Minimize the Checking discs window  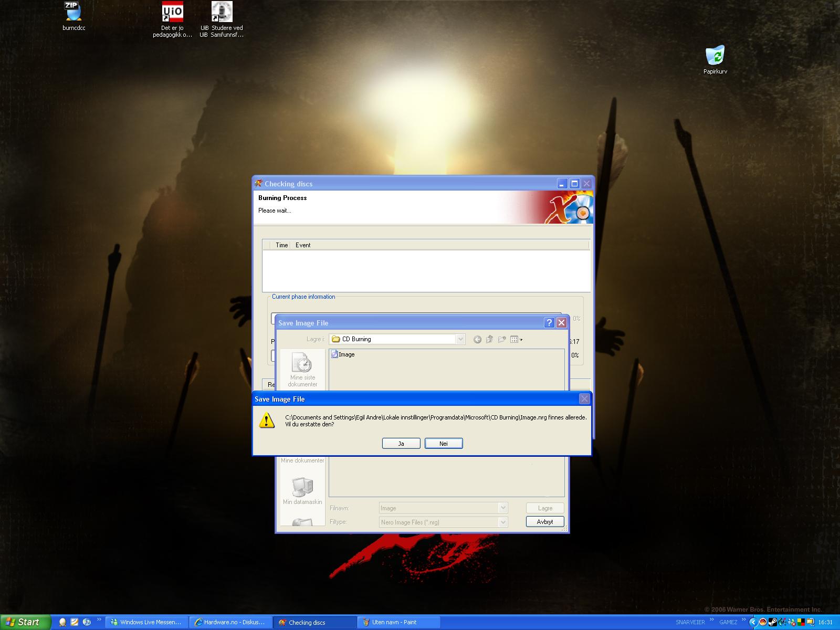pos(562,184)
